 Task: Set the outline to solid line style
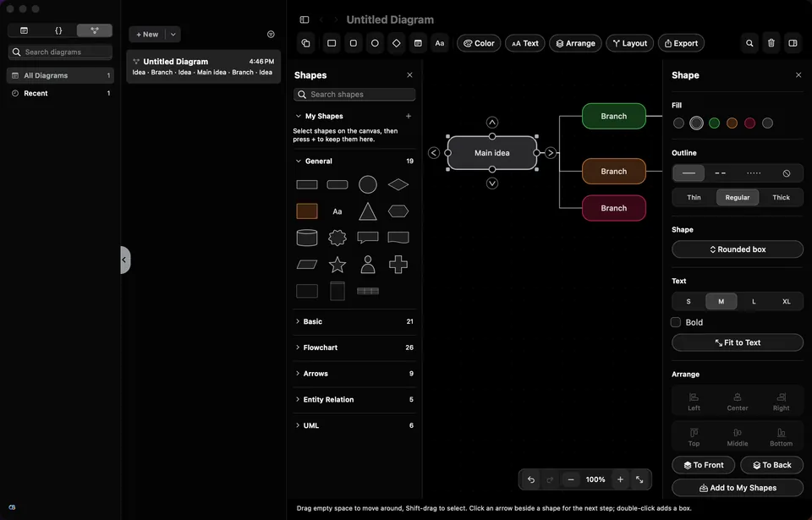tap(689, 173)
